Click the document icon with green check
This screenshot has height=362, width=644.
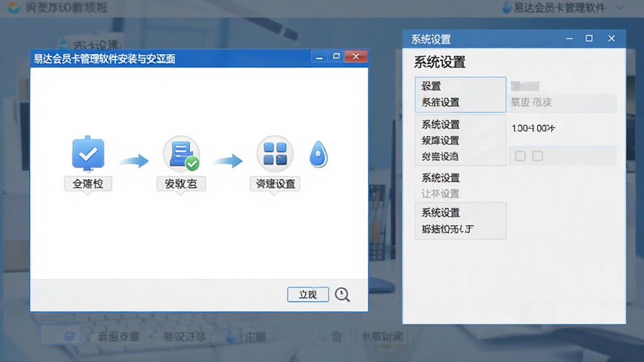pos(182,153)
